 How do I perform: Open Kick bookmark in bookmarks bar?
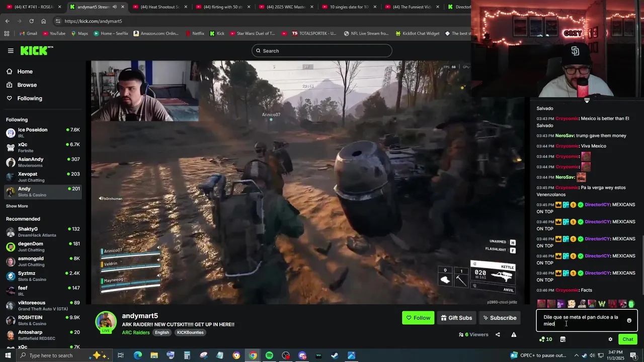click(x=217, y=34)
